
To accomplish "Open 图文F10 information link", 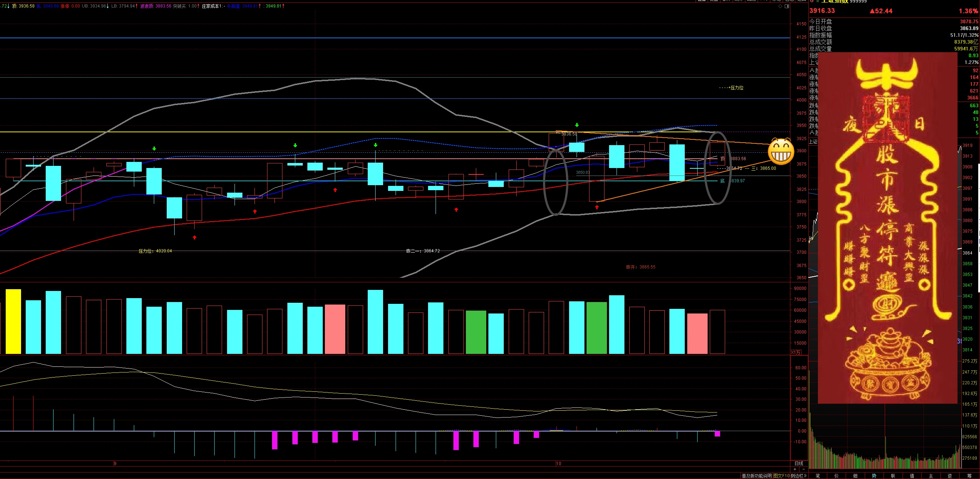I will pos(782,475).
